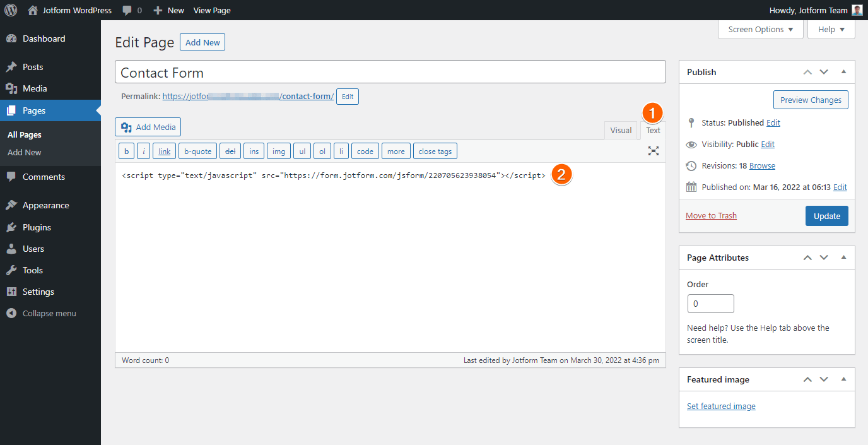Open the contact-form permalink
The width and height of the screenshot is (868, 445).
pos(248,97)
